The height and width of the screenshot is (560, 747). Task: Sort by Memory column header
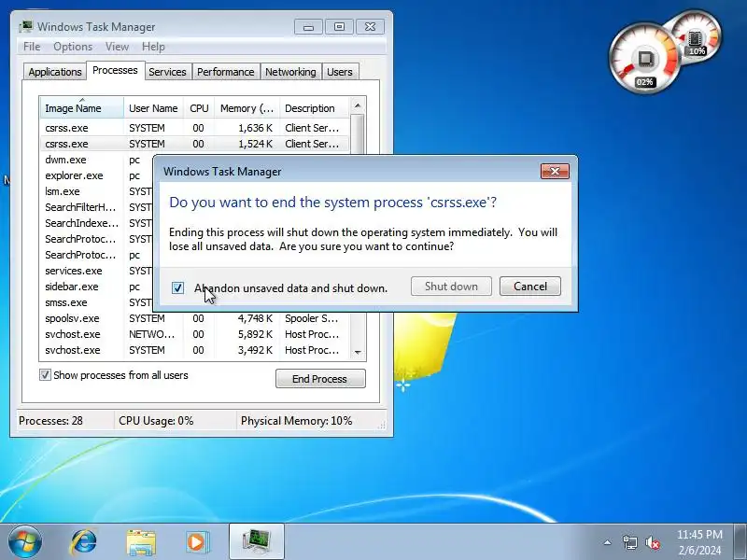(x=247, y=108)
